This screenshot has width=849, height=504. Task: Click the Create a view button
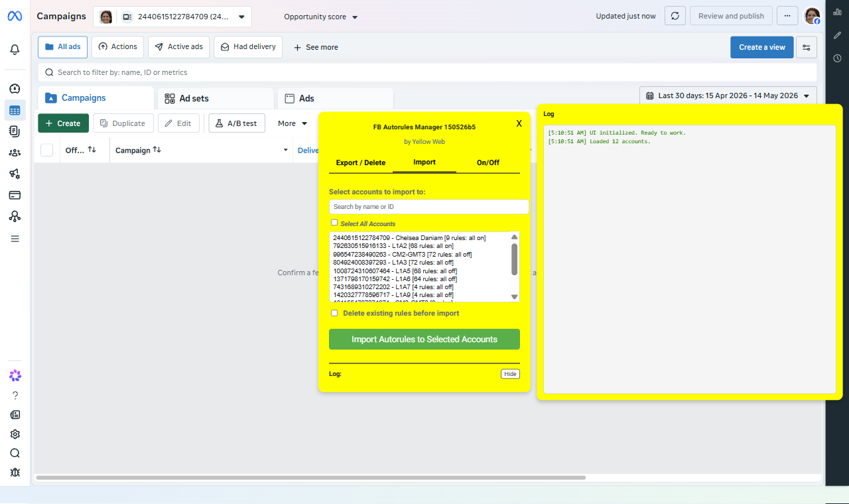pos(762,47)
